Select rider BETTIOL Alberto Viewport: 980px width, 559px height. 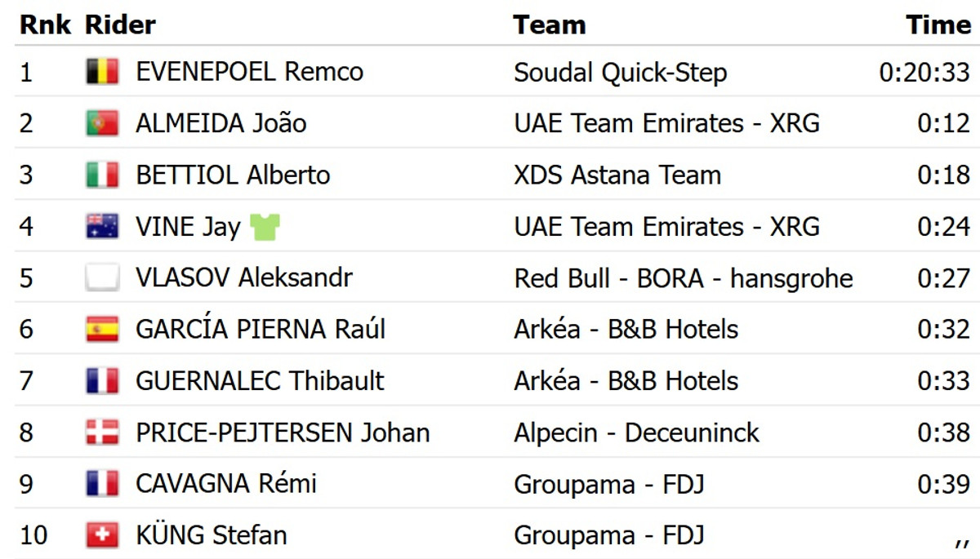click(x=233, y=175)
